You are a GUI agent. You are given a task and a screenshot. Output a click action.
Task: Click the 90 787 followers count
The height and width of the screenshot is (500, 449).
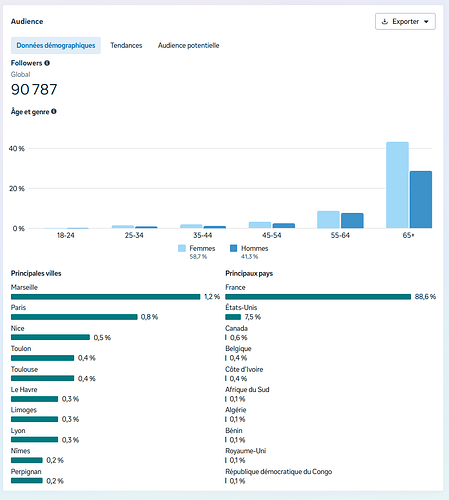pos(34,89)
